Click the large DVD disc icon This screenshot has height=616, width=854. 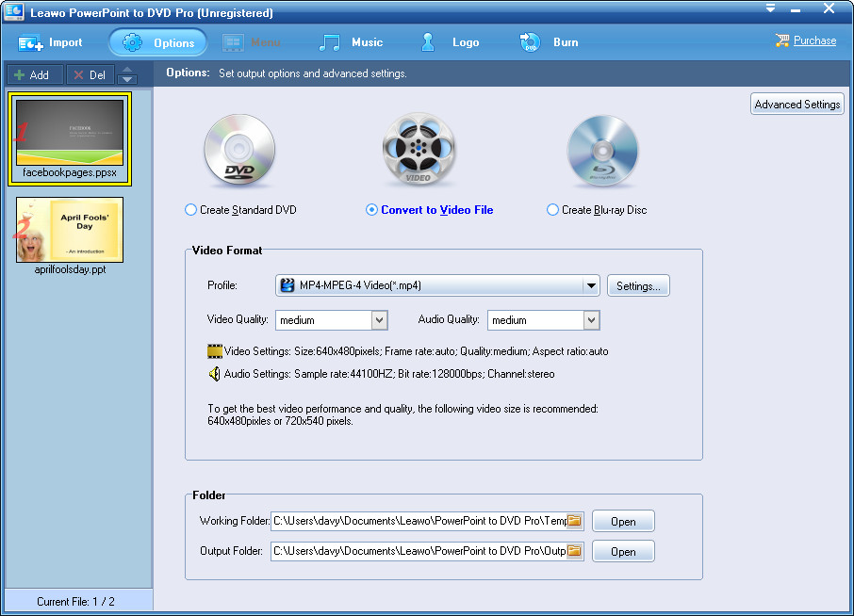(x=239, y=151)
